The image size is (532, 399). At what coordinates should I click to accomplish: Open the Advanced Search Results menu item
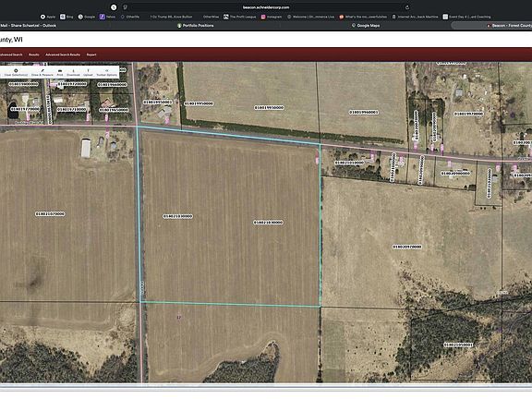click(x=63, y=54)
